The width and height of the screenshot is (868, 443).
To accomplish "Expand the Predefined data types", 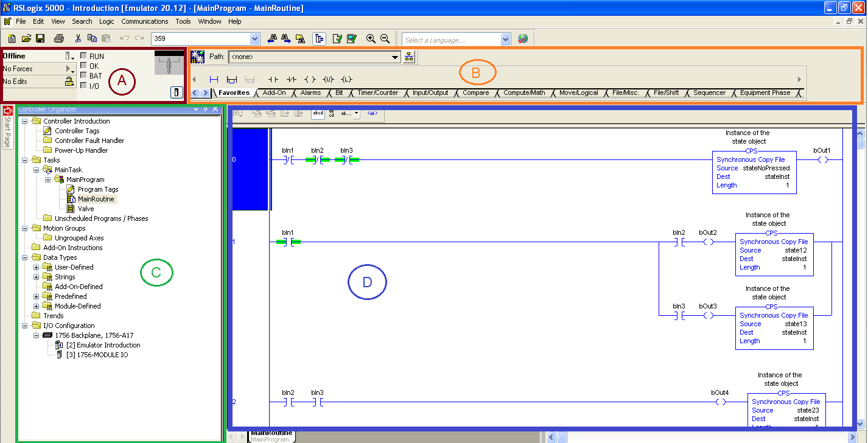I will tap(37, 296).
